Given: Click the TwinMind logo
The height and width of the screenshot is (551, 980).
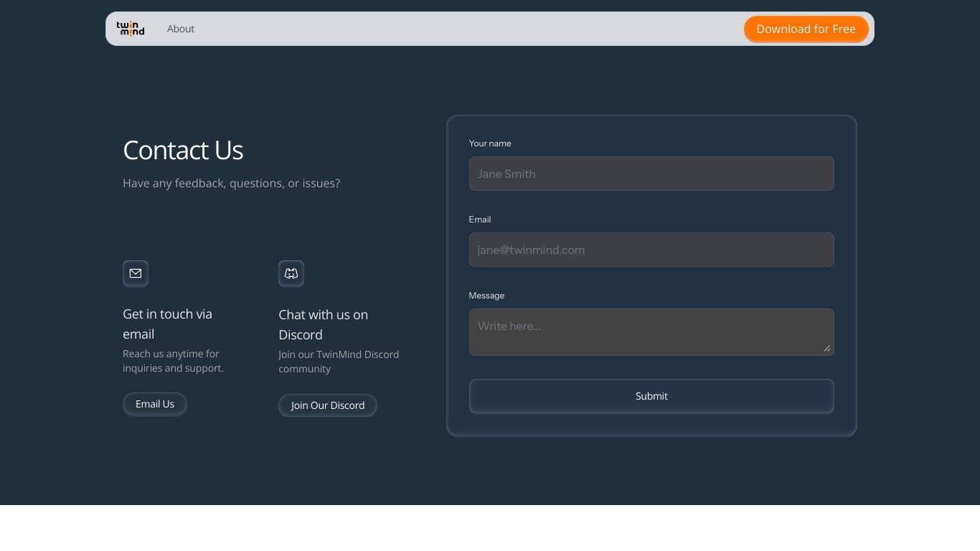Looking at the screenshot, I should [131, 29].
